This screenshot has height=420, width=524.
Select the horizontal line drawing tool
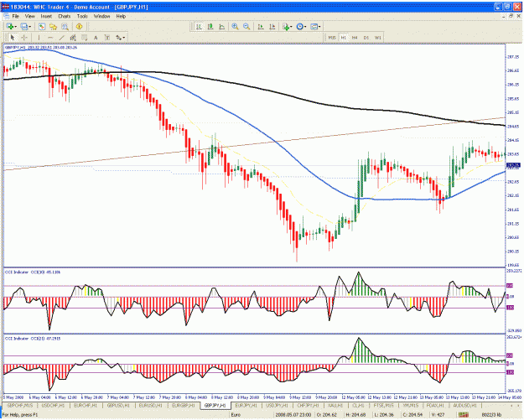point(50,38)
